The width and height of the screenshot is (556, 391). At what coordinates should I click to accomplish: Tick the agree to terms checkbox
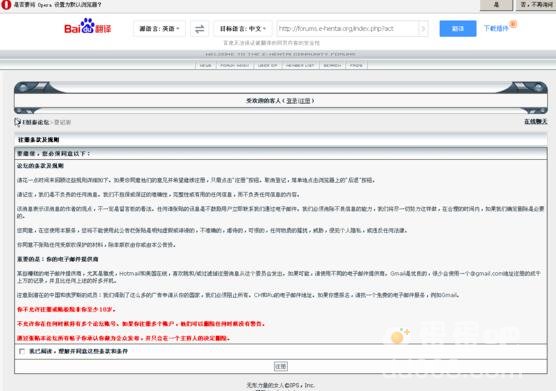22,351
